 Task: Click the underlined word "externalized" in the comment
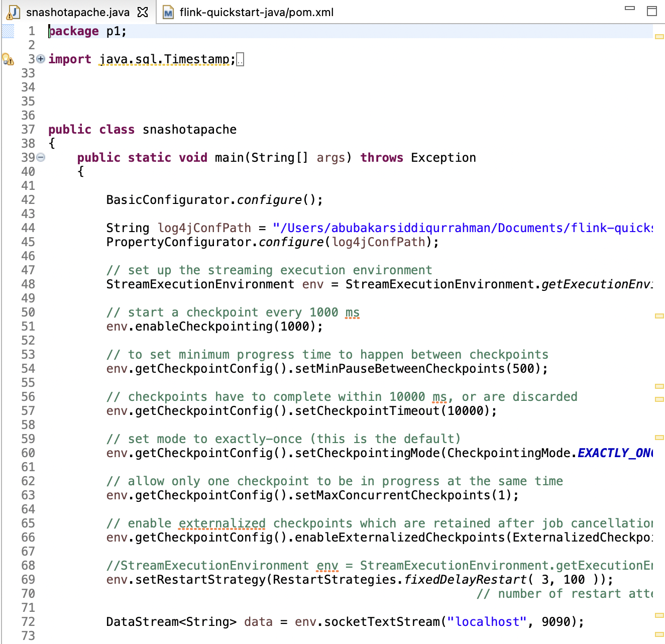pyautogui.click(x=222, y=523)
